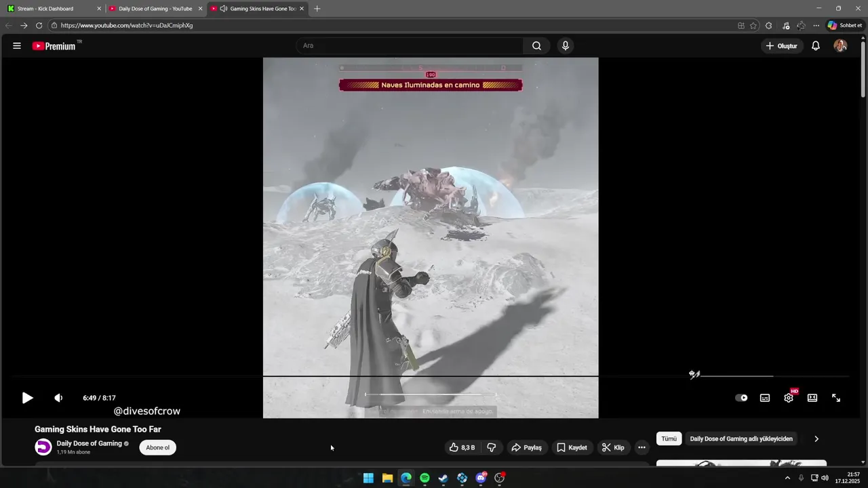Switch to theater mode
The width and height of the screenshot is (868, 488).
[x=812, y=398]
